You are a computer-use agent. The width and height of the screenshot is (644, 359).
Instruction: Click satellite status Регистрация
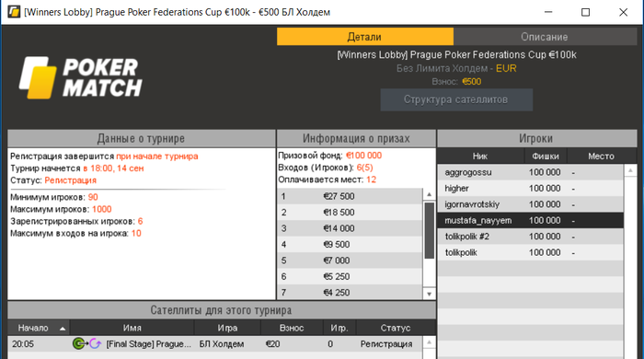coord(386,343)
